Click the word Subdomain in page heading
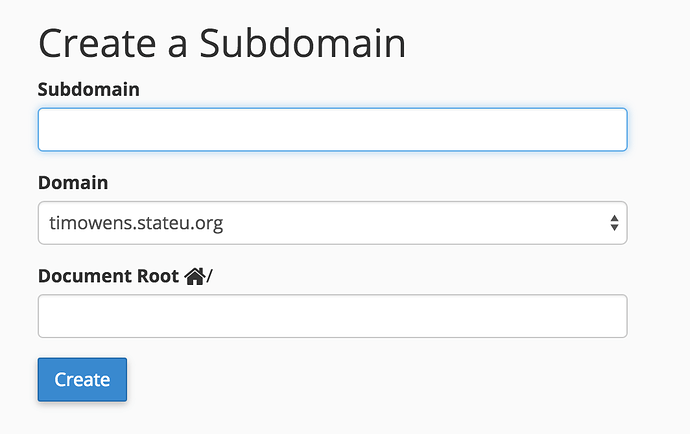 [x=302, y=43]
